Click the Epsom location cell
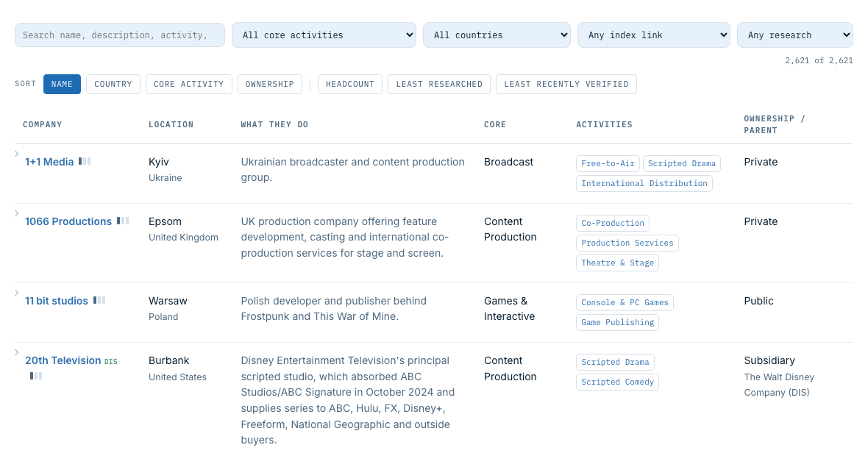Viewport: 868px width, 456px height. click(165, 221)
